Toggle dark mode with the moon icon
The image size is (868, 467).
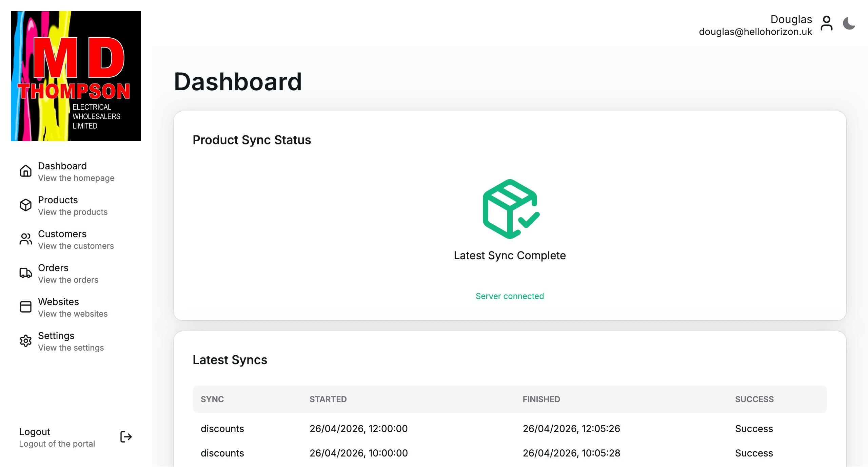(x=849, y=23)
